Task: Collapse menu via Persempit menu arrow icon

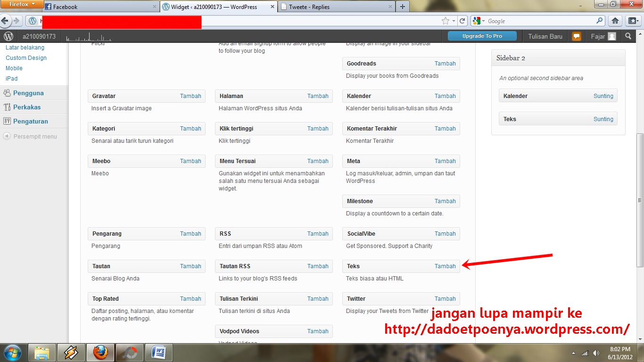Action: 7,136
